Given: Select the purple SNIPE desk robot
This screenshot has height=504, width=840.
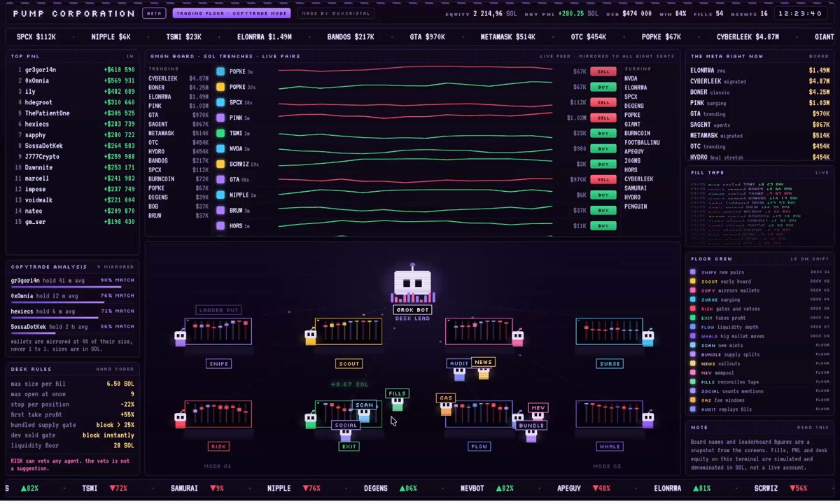Looking at the screenshot, I should [x=180, y=339].
